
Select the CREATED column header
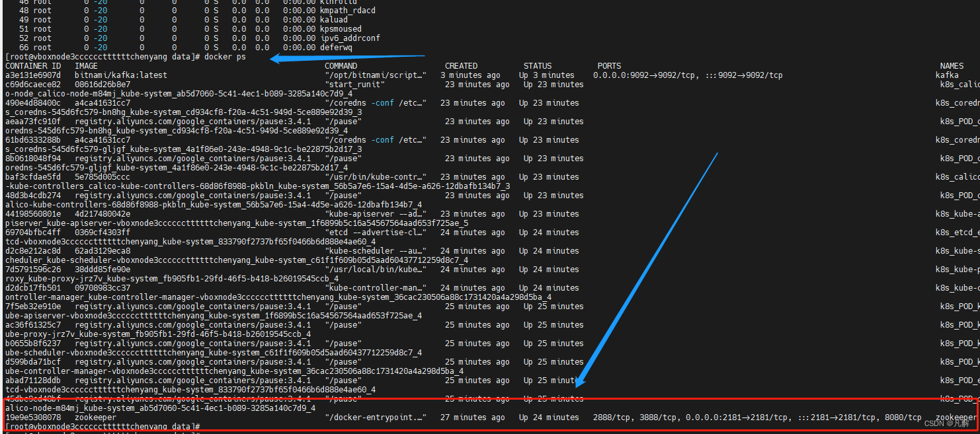pyautogui.click(x=461, y=66)
